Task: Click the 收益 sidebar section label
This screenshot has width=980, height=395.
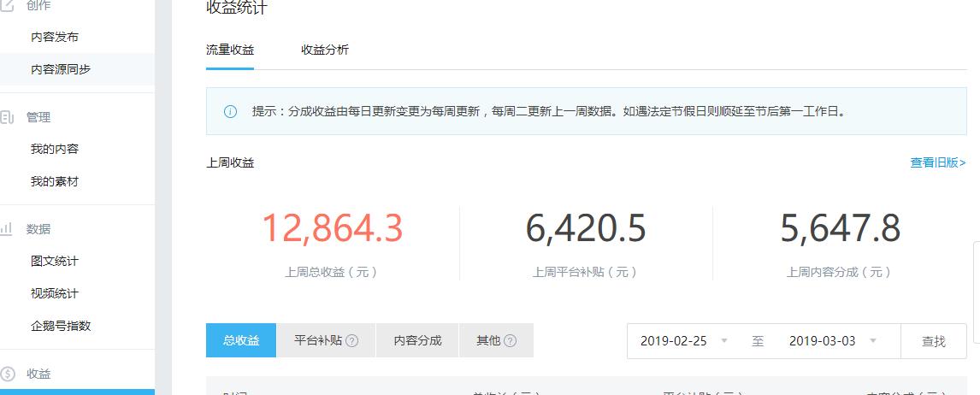Action: tap(38, 374)
